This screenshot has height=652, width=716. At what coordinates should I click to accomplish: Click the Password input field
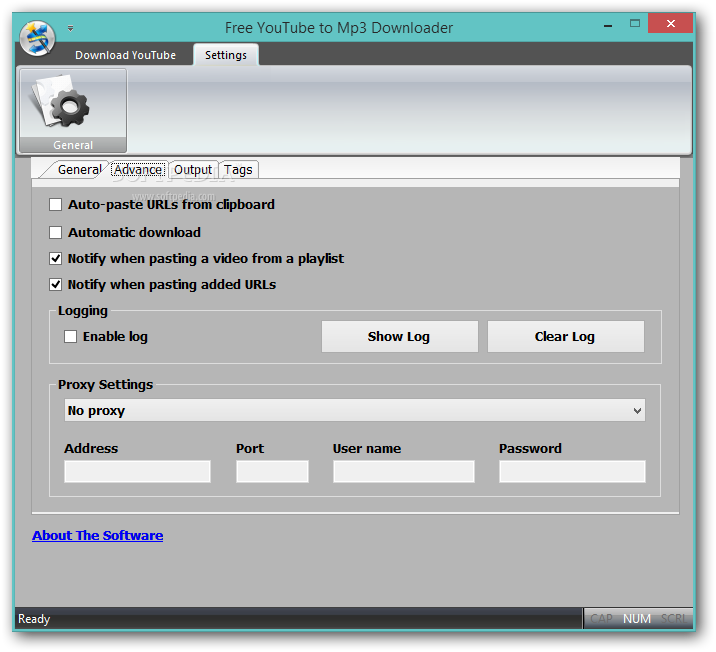point(572,471)
